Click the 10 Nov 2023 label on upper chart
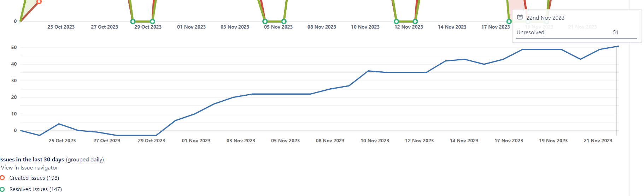The image size is (644, 196). [365, 27]
